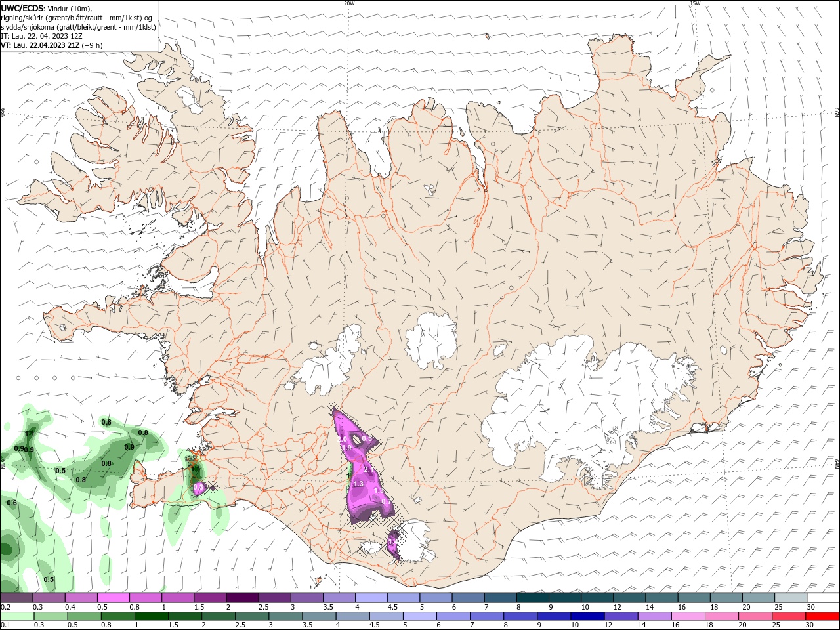Pick upper legend darkest purple swatch labeled 2
Viewport: 840px width, 630px height.
pyautogui.click(x=242, y=598)
